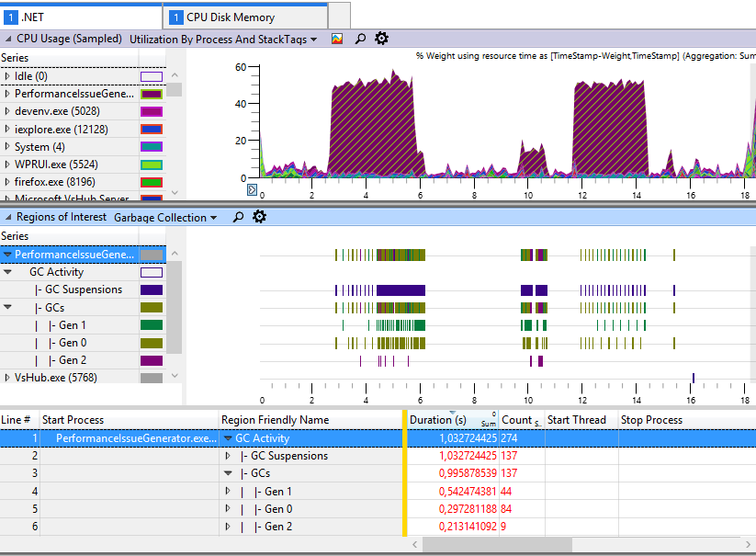Open Utilization By Process And StackTags preset dropdown
Screen dimensions: 756x556
tap(222, 40)
